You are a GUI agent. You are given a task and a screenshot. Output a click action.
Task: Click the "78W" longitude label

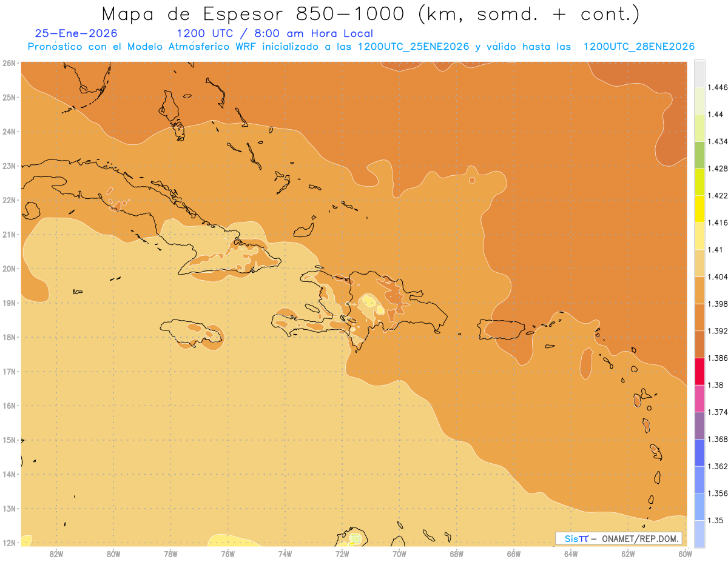point(170,554)
